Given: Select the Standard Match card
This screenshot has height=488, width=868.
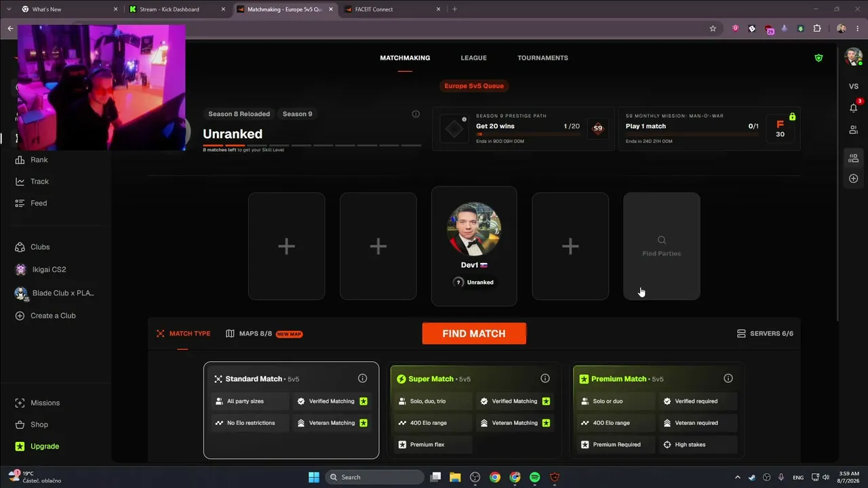Looking at the screenshot, I should 292,410.
